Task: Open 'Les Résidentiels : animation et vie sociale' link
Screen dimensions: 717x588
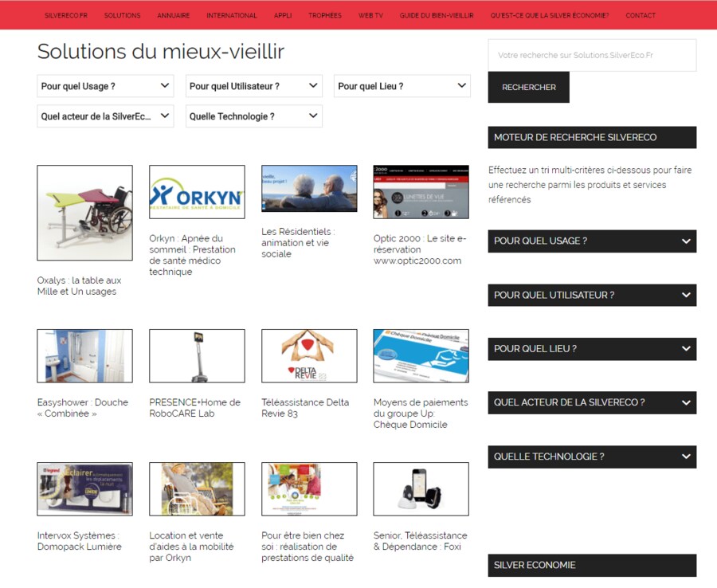Action: click(298, 243)
